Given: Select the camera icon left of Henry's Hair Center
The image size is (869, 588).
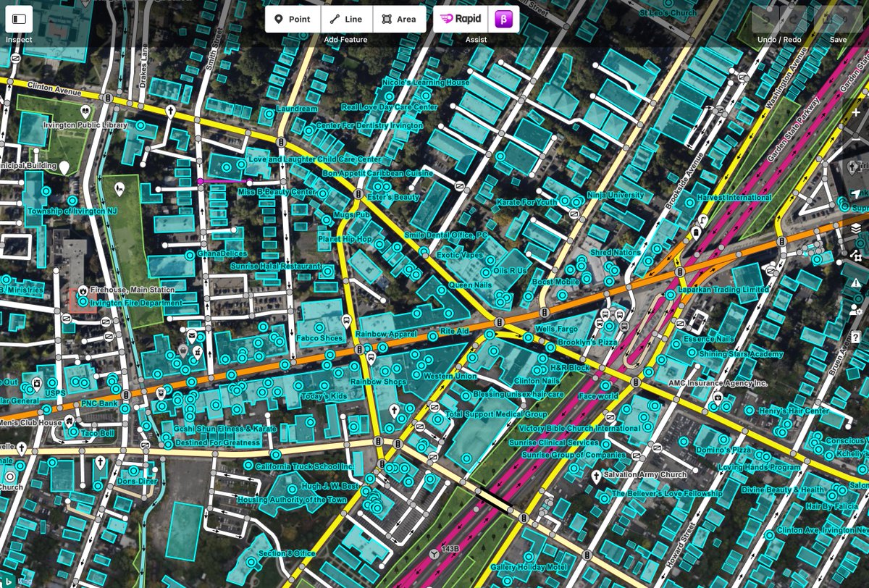Looking at the screenshot, I should (718, 398).
